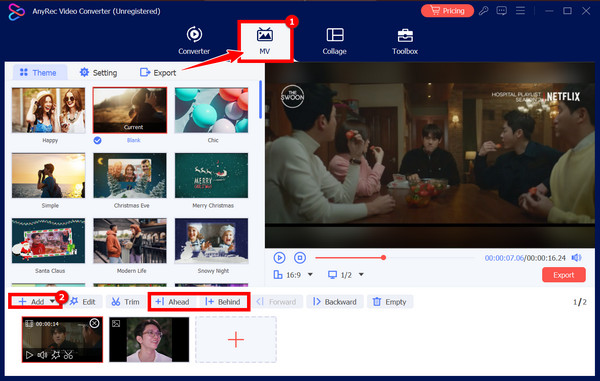The image size is (600, 381).
Task: Select the Blank current theme thumbnail
Action: tap(130, 110)
